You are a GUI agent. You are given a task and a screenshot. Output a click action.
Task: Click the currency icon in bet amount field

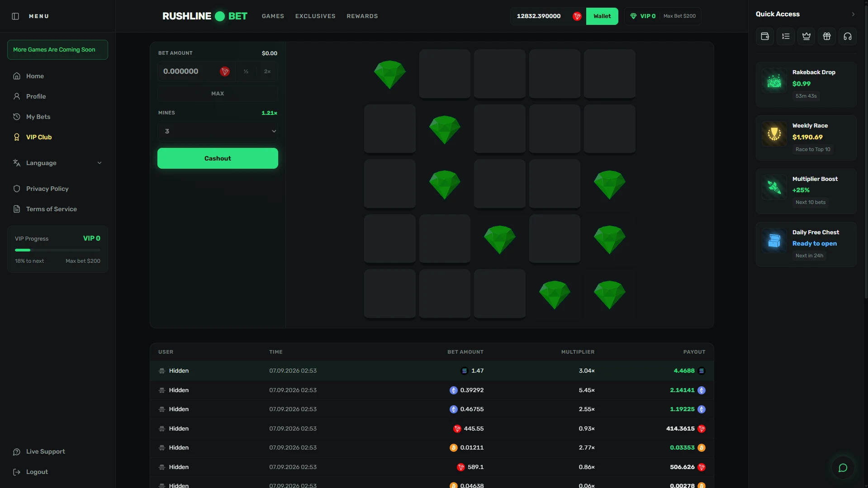pyautogui.click(x=225, y=71)
